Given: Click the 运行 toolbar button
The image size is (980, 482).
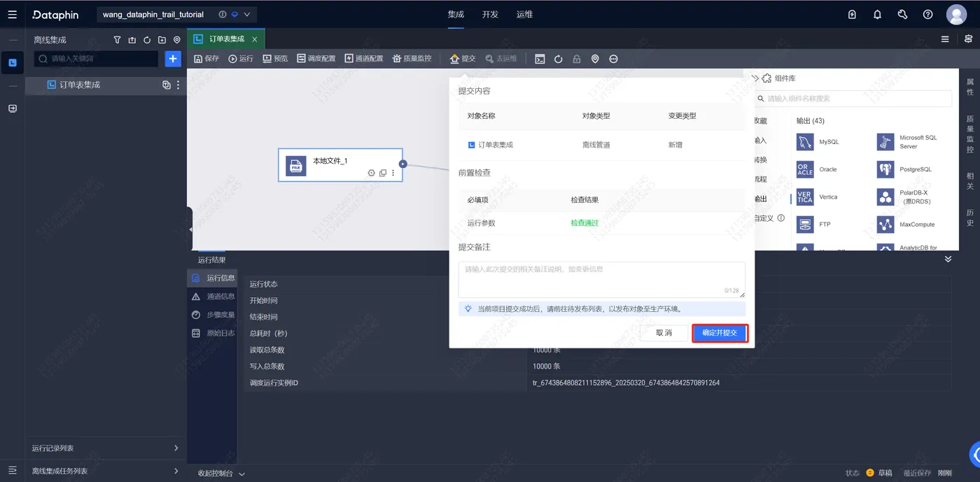Looking at the screenshot, I should (x=241, y=59).
